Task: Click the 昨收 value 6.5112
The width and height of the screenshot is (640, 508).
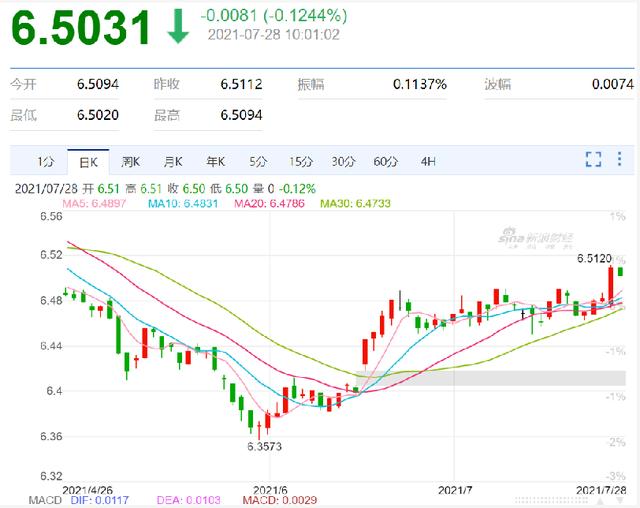Action: (x=242, y=84)
